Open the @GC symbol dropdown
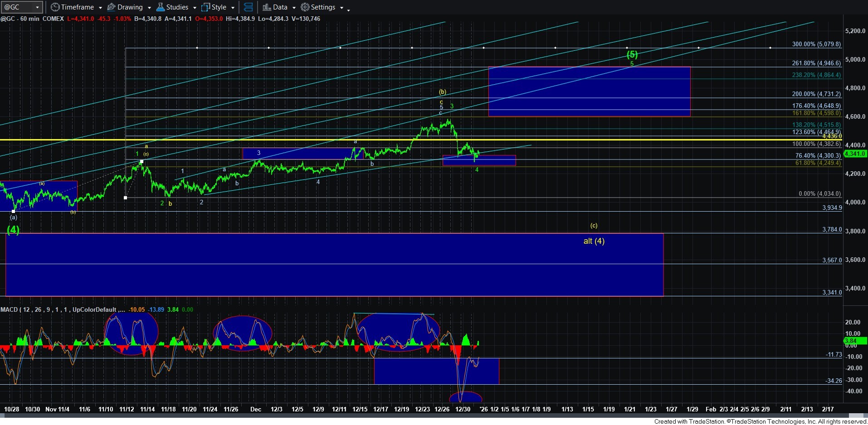The image size is (868, 425). coord(37,7)
